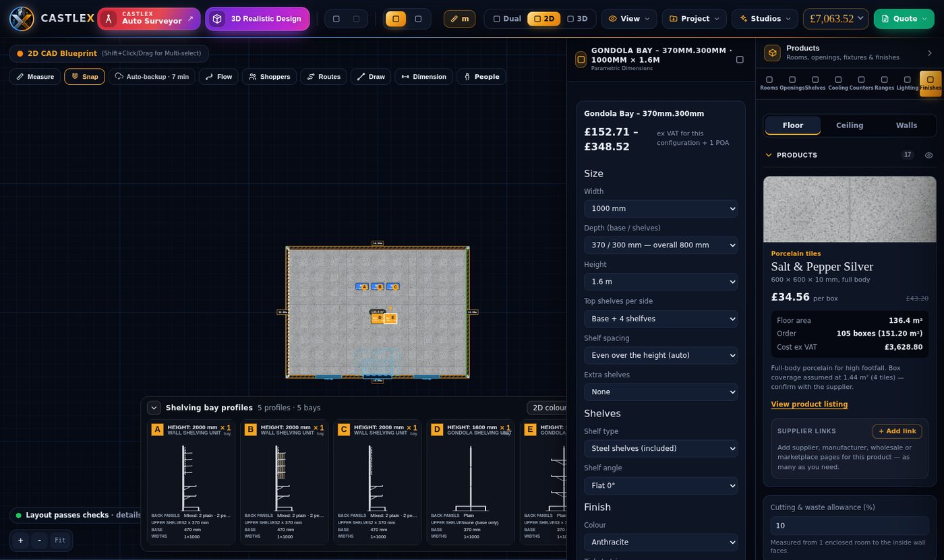Click the Salt & Pepper Silver tile swatch
The width and height of the screenshot is (944, 560).
click(850, 210)
